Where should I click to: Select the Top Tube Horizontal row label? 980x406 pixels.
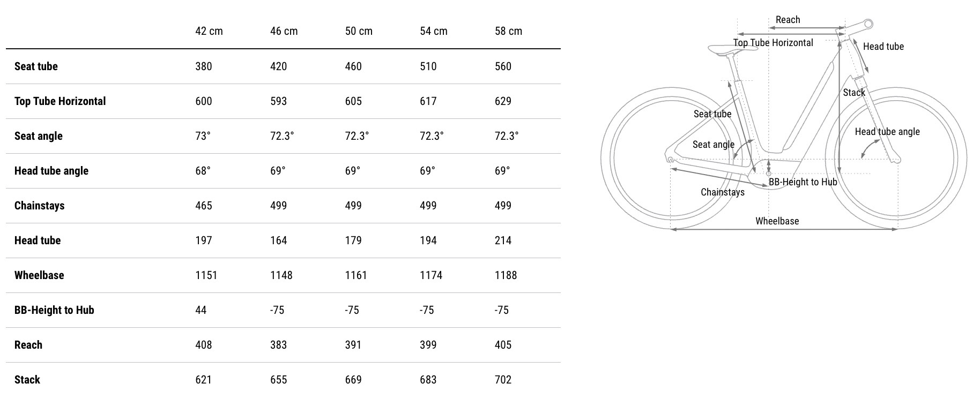point(60,101)
